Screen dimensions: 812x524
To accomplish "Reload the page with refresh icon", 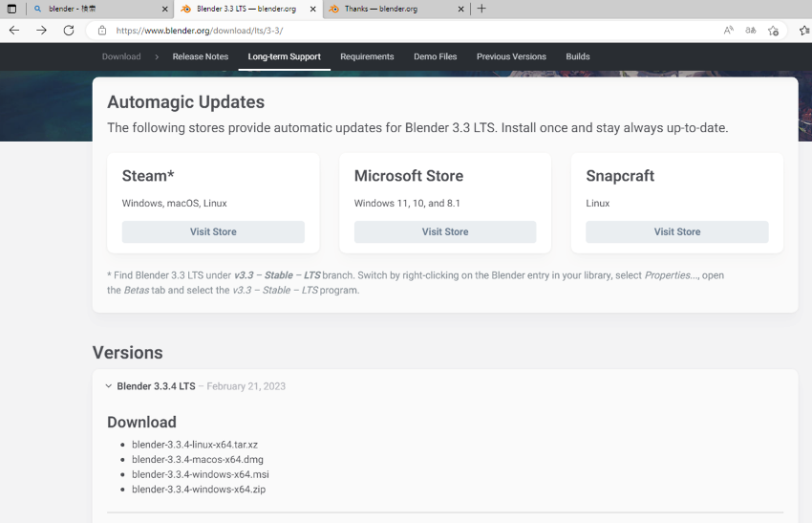I will pos(69,31).
